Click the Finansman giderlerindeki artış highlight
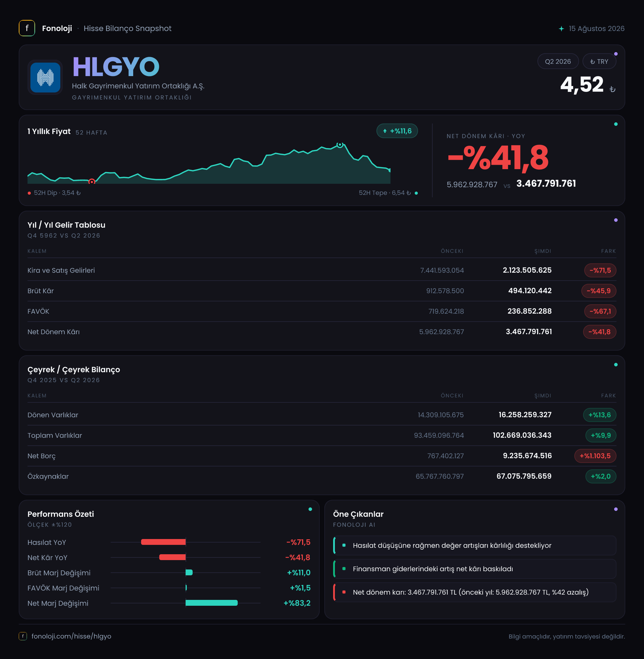644x659 pixels. (x=475, y=569)
